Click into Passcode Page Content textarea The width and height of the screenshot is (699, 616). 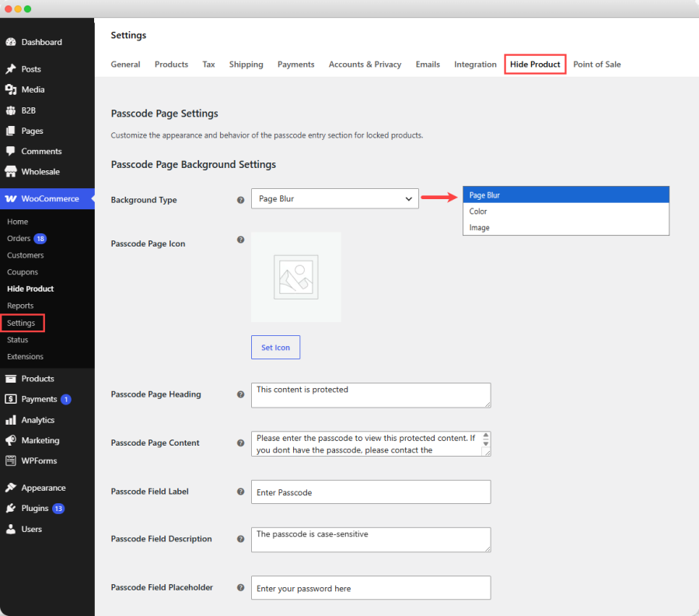click(371, 443)
